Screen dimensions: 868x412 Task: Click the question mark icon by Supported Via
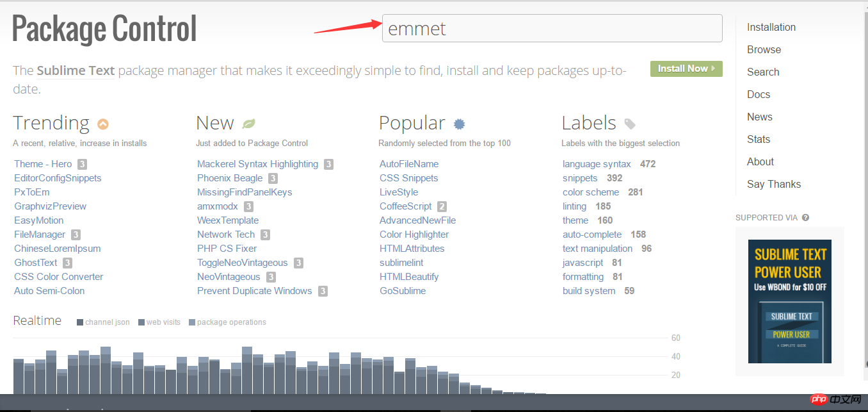805,218
